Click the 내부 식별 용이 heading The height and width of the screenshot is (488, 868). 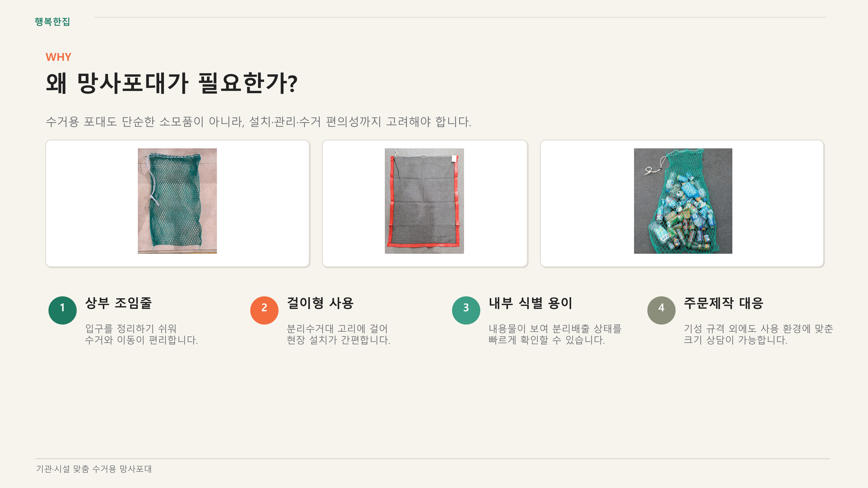tap(530, 303)
